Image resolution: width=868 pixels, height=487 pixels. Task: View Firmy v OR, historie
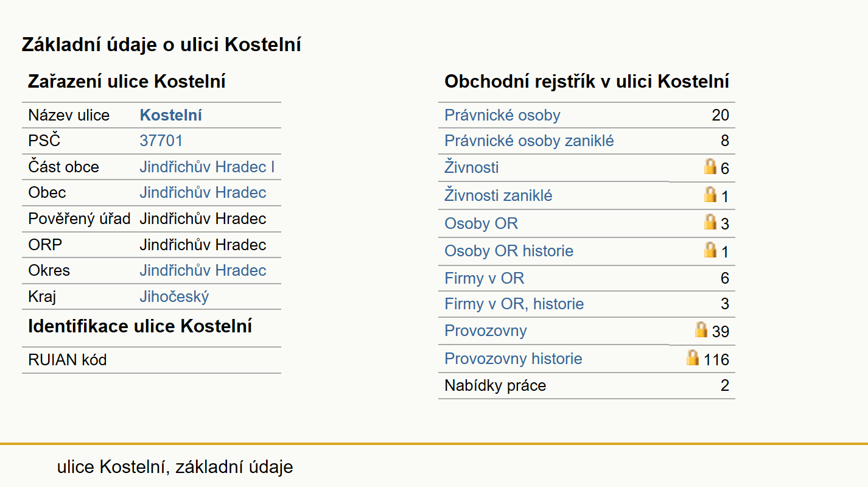514,304
